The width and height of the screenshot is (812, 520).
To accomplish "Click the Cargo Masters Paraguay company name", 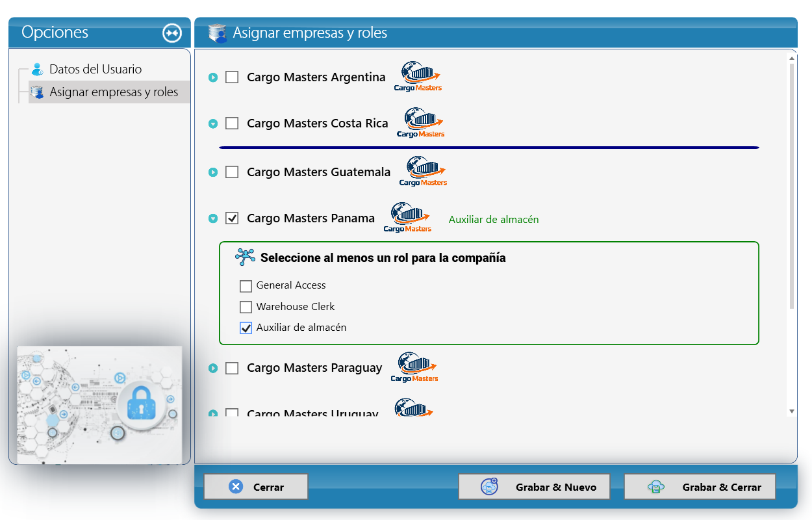I will (314, 368).
